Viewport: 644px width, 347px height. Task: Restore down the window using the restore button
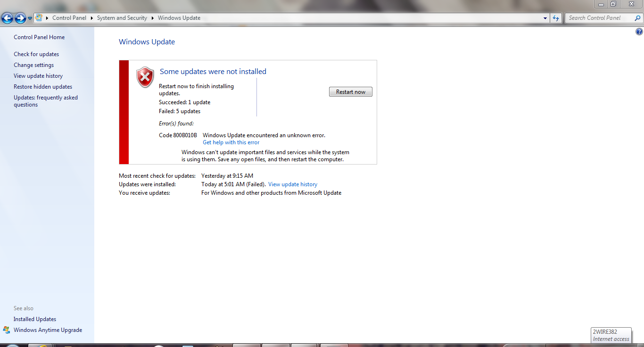point(613,4)
